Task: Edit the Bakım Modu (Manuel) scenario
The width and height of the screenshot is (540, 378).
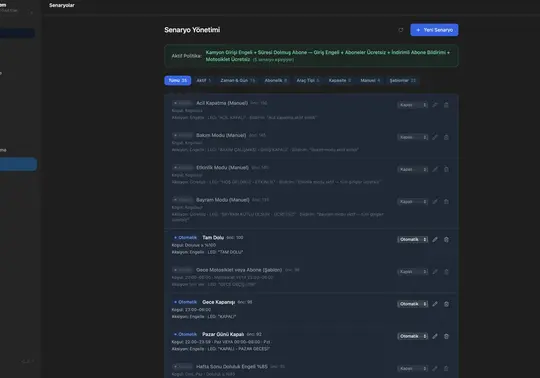Action: (x=435, y=137)
